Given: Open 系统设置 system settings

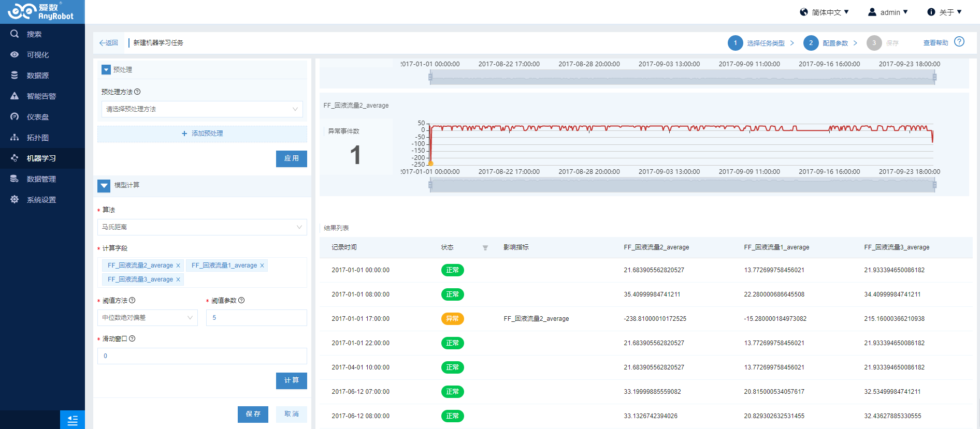Looking at the screenshot, I should (42, 200).
